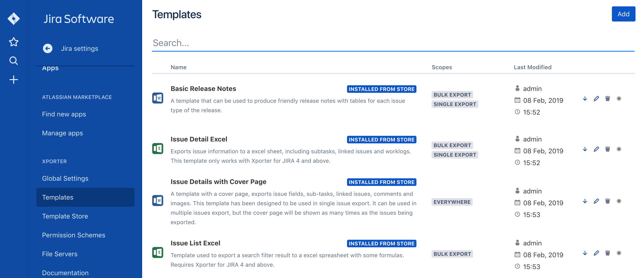Screen dimensions: 644x278
Task: Click the Add button
Action: 623,14
